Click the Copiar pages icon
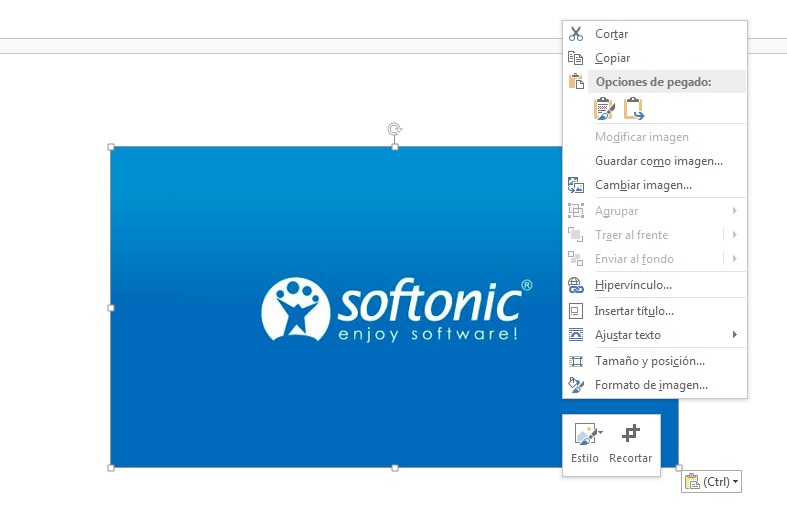 pyautogui.click(x=575, y=58)
